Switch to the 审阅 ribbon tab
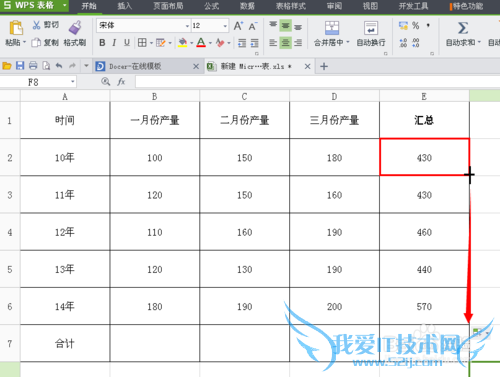 (x=334, y=6)
